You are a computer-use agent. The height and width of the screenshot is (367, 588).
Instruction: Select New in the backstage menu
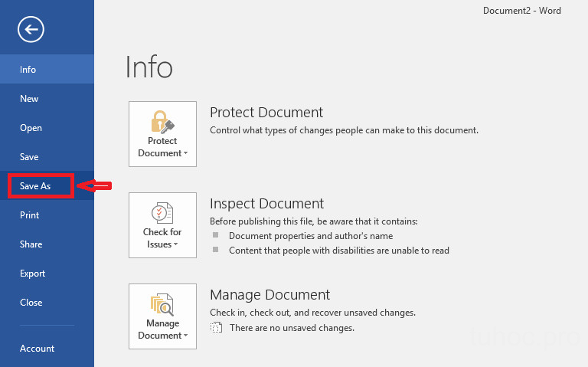(47, 99)
